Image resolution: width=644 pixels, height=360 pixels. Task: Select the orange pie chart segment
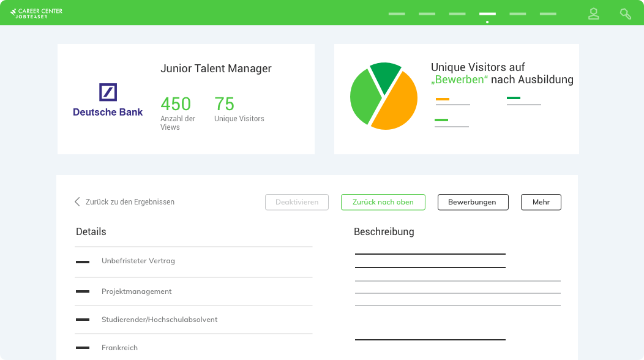[397, 105]
